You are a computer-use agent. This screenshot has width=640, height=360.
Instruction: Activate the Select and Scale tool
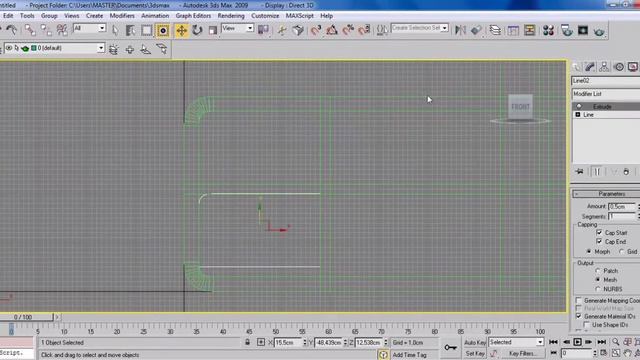pyautogui.click(x=213, y=30)
